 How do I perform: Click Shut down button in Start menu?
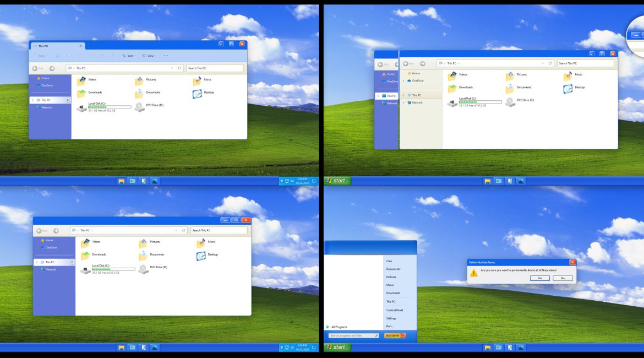pos(392,336)
